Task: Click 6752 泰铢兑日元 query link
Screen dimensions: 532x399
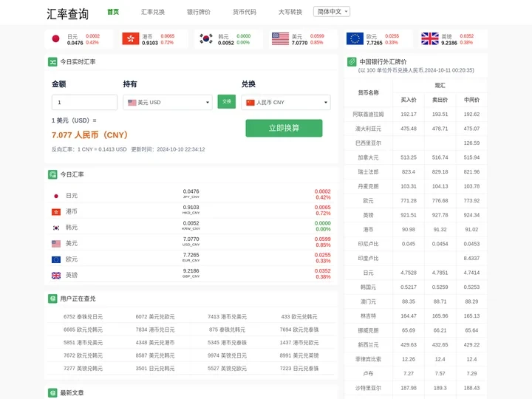Action: tap(83, 316)
